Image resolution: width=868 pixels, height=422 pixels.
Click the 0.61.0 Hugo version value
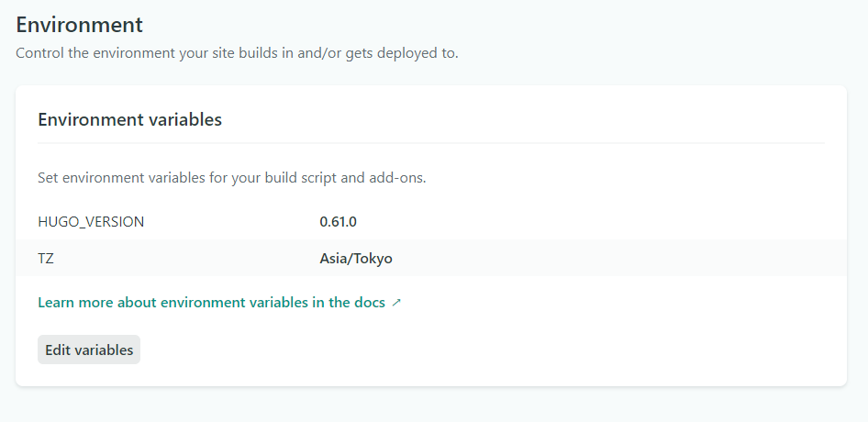pyautogui.click(x=339, y=221)
